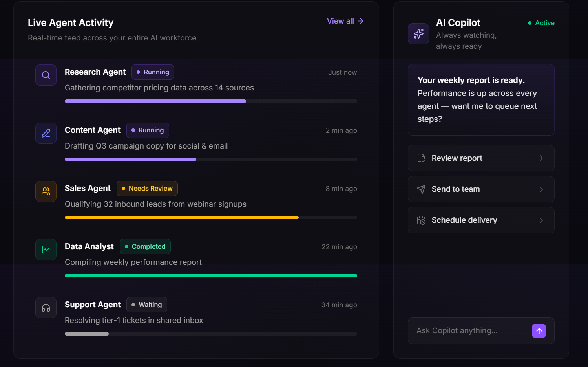The image size is (588, 367).
Task: Select the Sales Agent title
Action: (x=88, y=188)
